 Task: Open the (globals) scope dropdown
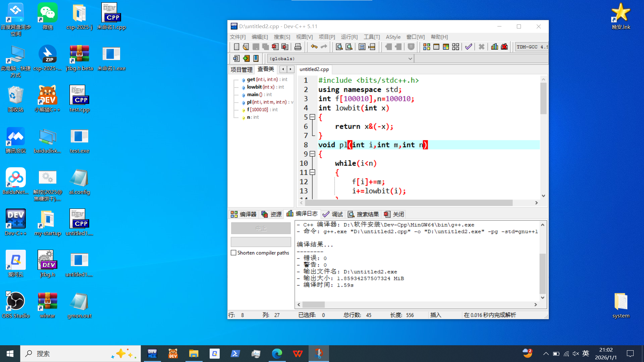coord(410,59)
